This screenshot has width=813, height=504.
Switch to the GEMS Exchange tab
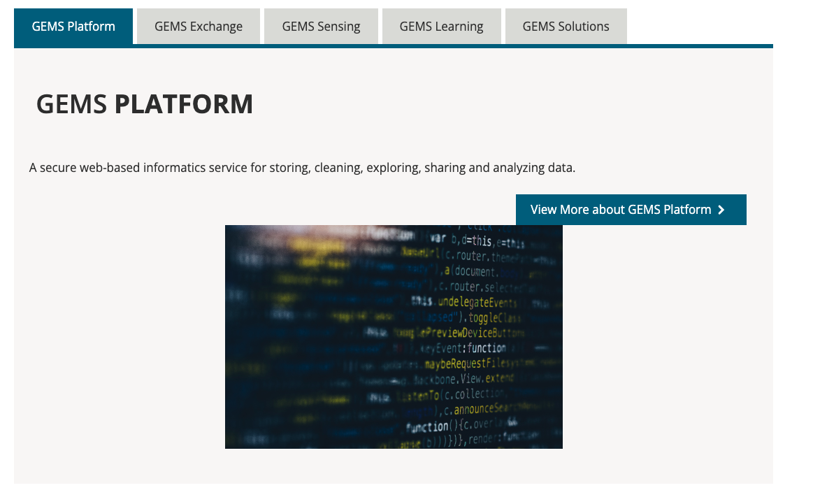coord(199,27)
